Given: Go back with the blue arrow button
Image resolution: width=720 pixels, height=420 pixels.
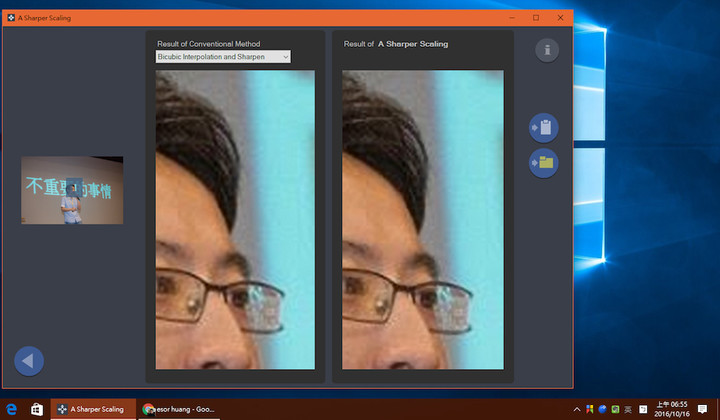Looking at the screenshot, I should [x=29, y=361].
